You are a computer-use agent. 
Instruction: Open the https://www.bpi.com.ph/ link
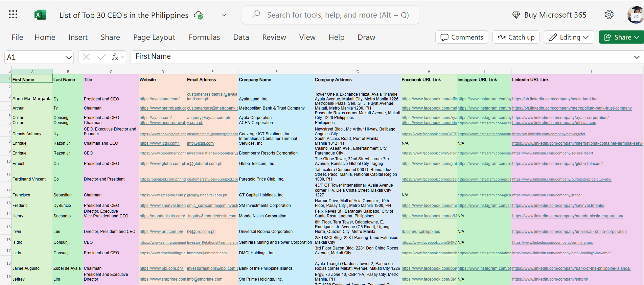point(162,268)
